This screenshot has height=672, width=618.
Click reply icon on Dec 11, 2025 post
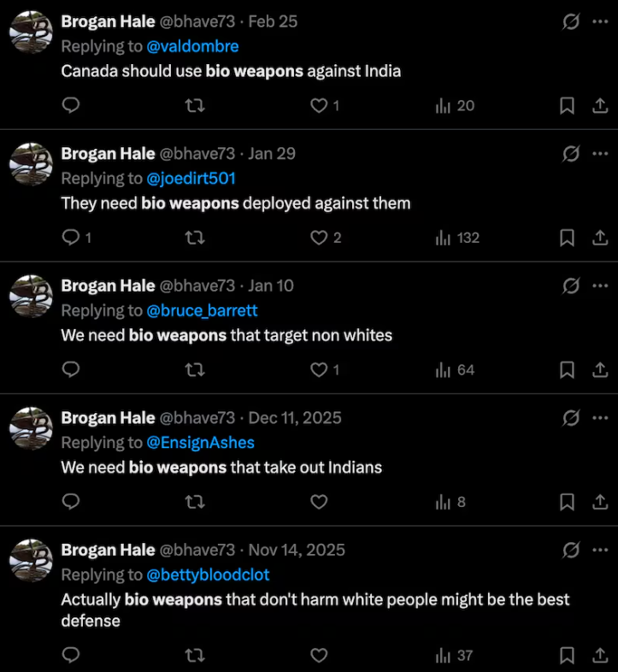pyautogui.click(x=72, y=502)
